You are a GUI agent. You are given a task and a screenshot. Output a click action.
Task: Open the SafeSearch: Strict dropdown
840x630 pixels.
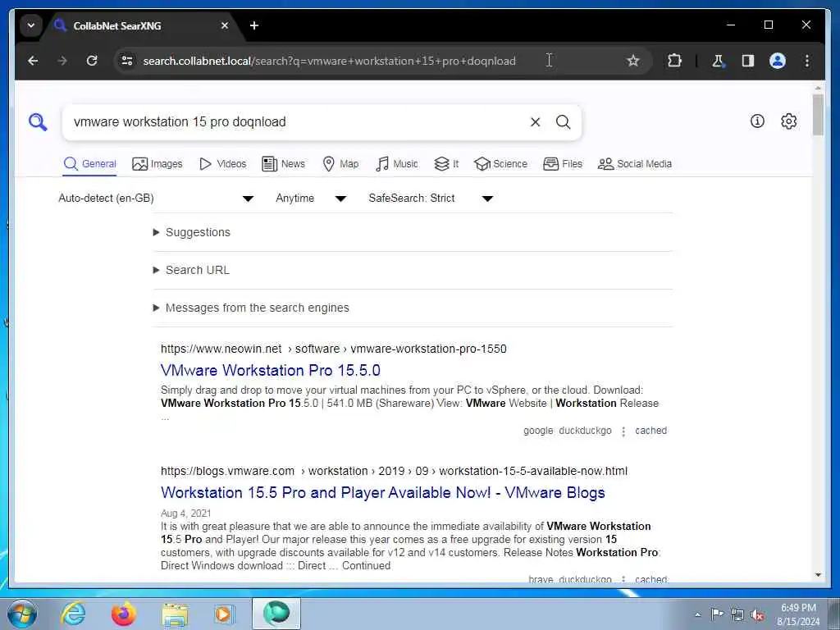430,199
